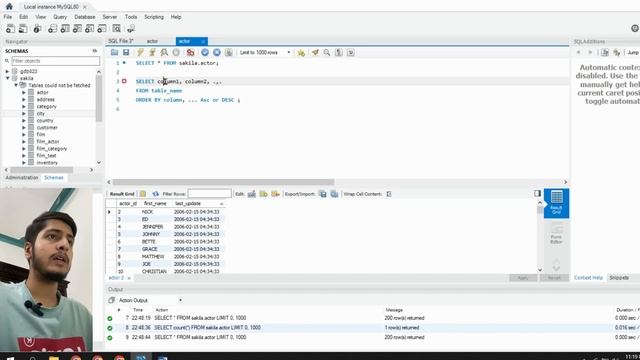
Task: Go back in SQL Additions help
Action: 578,52
